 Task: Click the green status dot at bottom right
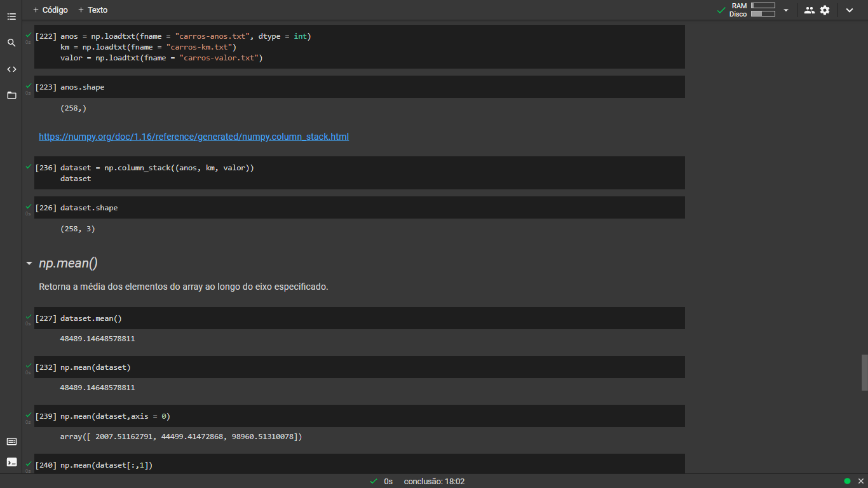(x=847, y=481)
